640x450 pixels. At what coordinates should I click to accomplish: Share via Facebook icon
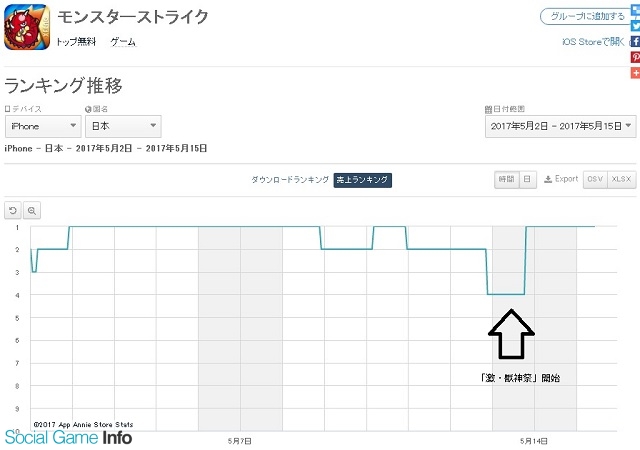tap(635, 42)
